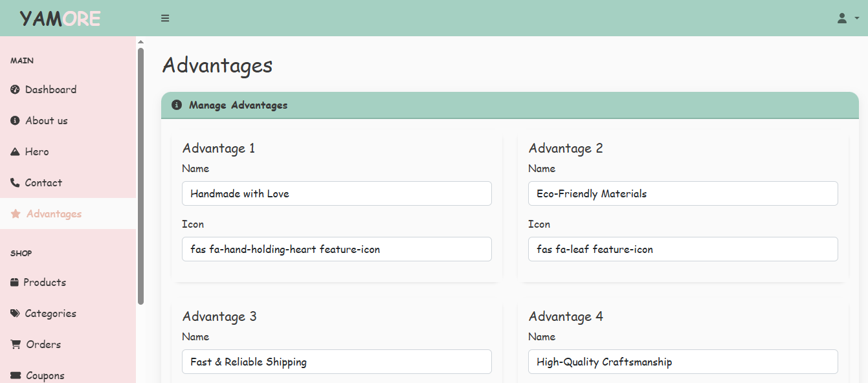
Task: Click the Coupons ticket icon
Action: (16, 376)
